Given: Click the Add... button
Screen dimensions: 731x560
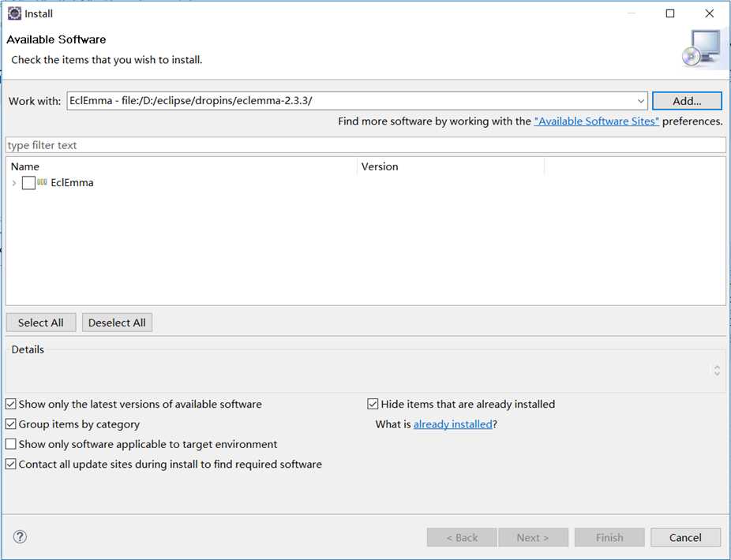Looking at the screenshot, I should pyautogui.click(x=687, y=101).
